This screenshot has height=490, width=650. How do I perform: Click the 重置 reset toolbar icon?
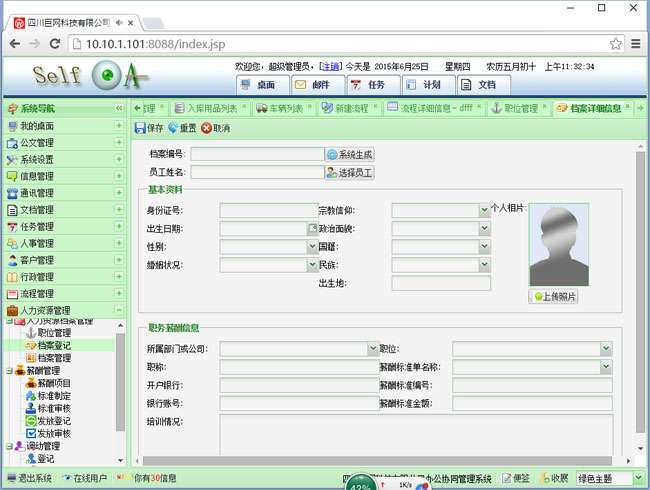[x=172, y=128]
